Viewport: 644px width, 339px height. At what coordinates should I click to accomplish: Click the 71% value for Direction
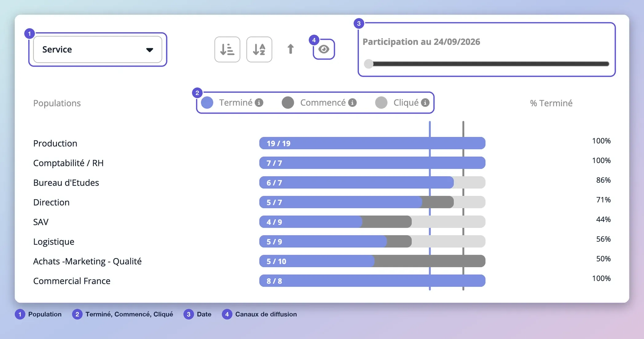[x=603, y=200]
